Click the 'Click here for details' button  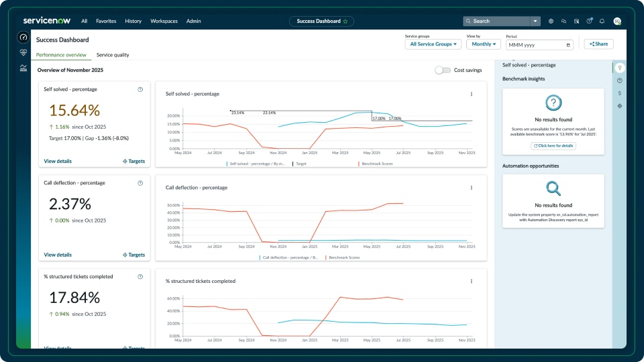click(x=553, y=145)
